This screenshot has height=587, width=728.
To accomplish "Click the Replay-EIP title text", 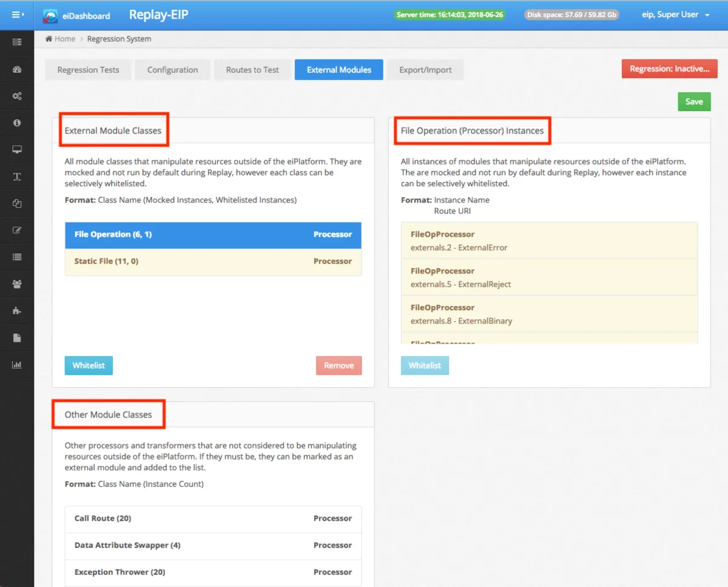I will coord(159,15).
